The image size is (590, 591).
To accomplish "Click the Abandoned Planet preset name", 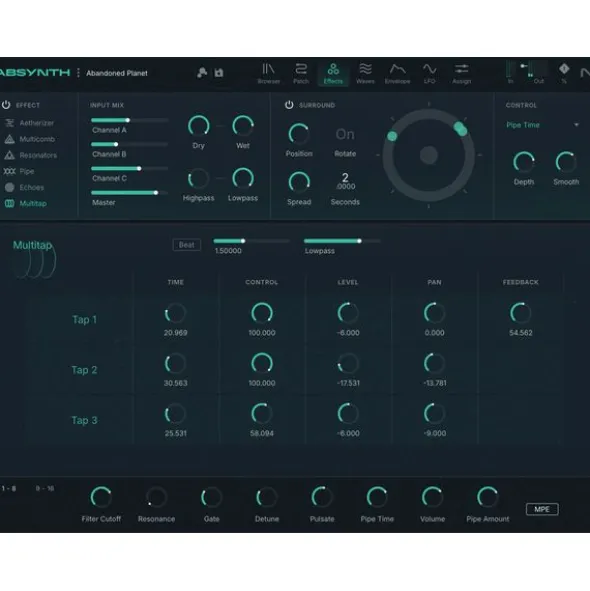I will pos(117,73).
